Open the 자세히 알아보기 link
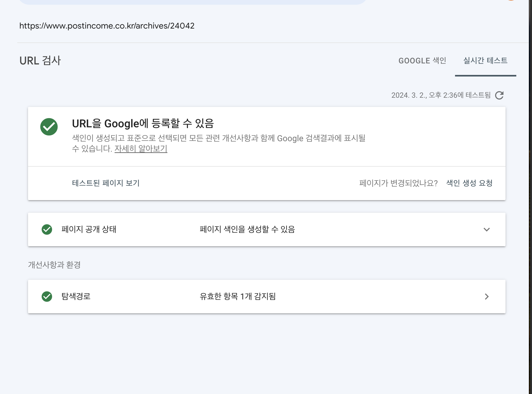The height and width of the screenshot is (394, 532). (141, 149)
